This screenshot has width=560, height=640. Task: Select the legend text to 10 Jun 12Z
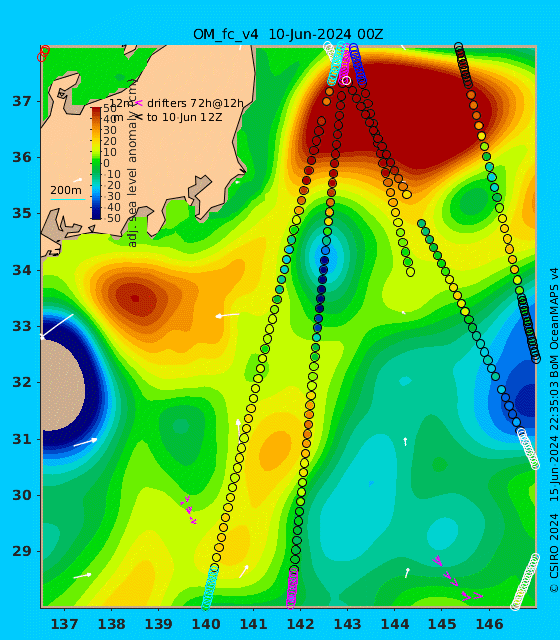pos(184,118)
